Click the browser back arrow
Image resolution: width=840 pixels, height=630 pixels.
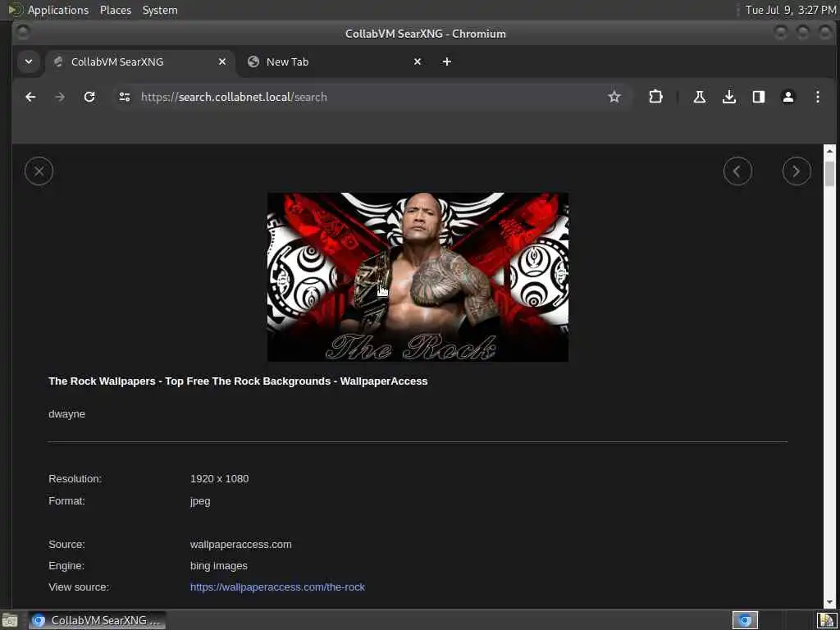click(30, 97)
